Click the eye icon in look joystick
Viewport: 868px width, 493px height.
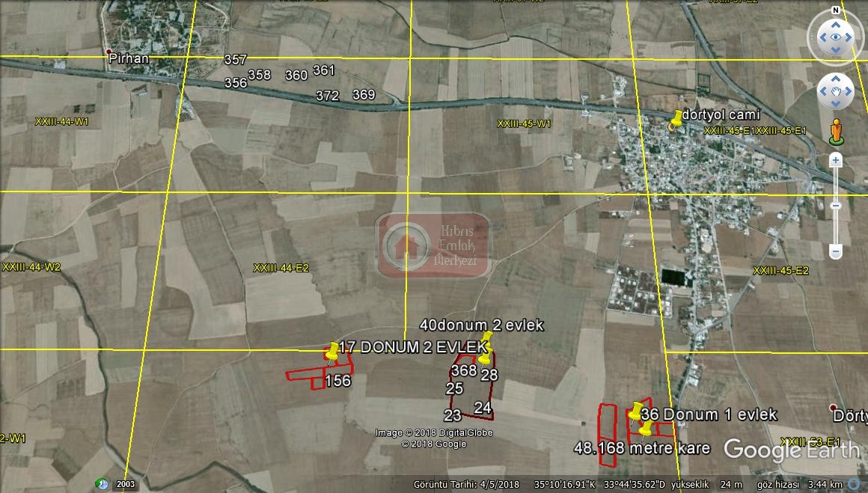pos(836,37)
